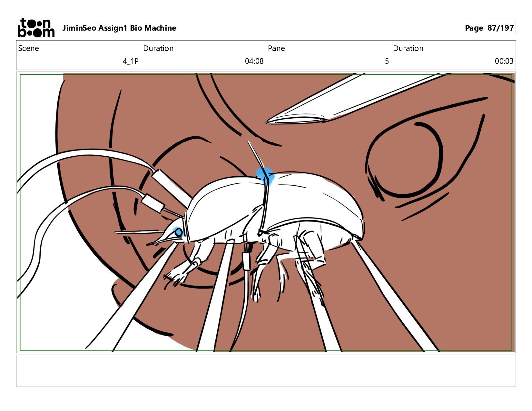Image resolution: width=532 pixels, height=411 pixels.
Task: Click the 'Scene' label
Action: point(28,48)
